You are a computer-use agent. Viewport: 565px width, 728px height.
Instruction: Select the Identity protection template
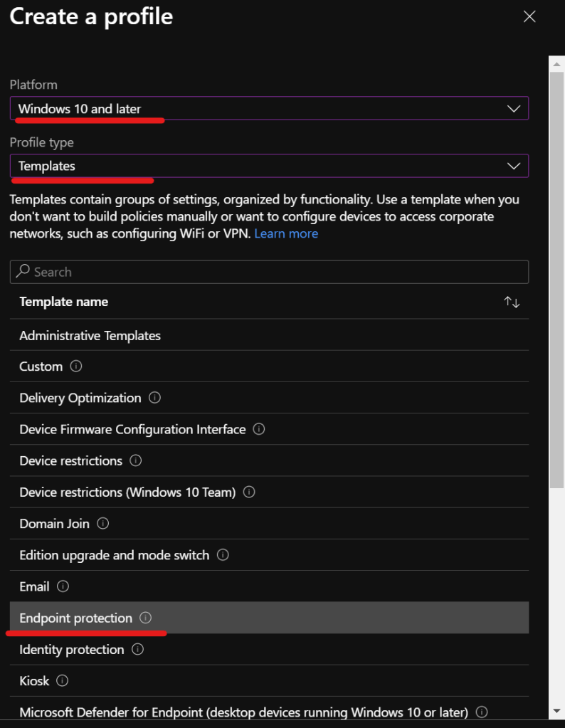coord(72,650)
